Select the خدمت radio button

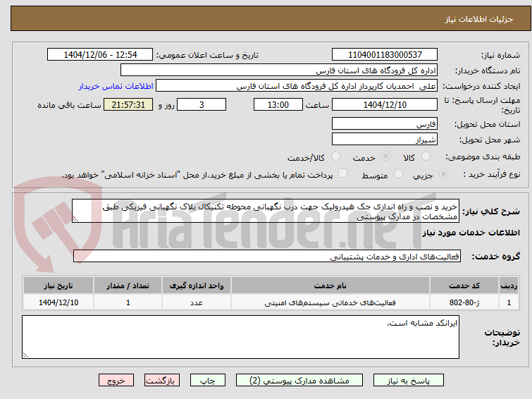pyautogui.click(x=385, y=156)
